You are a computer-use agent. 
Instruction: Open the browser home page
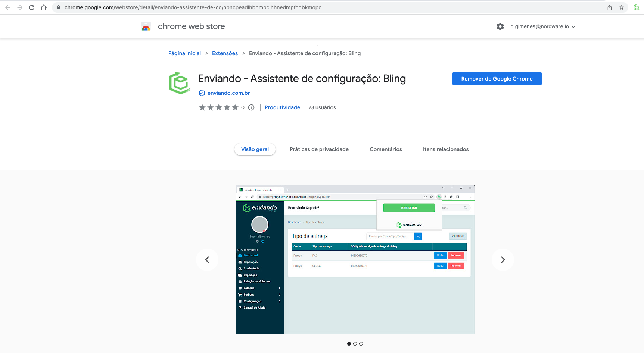pos(44,7)
